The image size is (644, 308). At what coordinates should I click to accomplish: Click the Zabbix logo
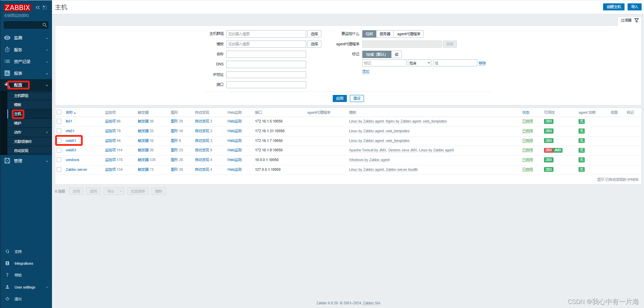click(17, 7)
